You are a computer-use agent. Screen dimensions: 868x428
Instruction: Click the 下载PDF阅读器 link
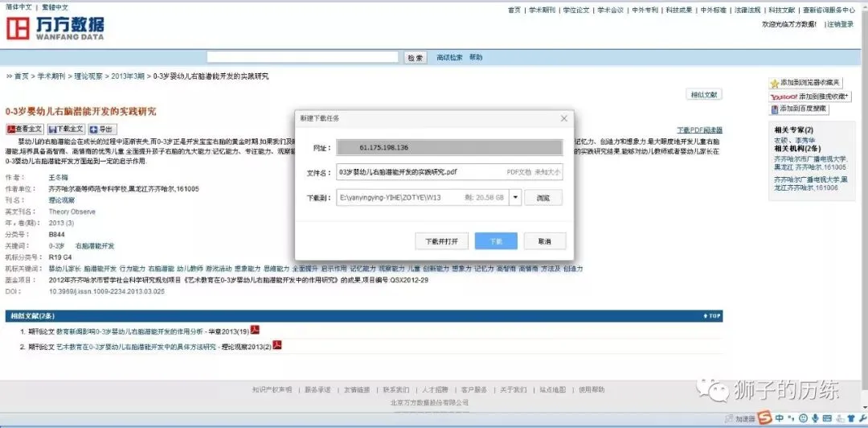click(x=700, y=130)
